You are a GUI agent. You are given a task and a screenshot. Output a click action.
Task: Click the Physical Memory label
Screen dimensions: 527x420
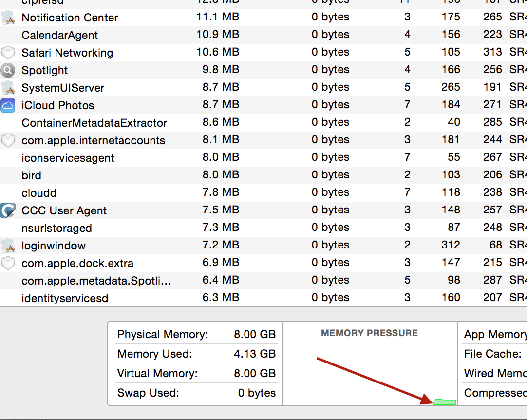163,335
